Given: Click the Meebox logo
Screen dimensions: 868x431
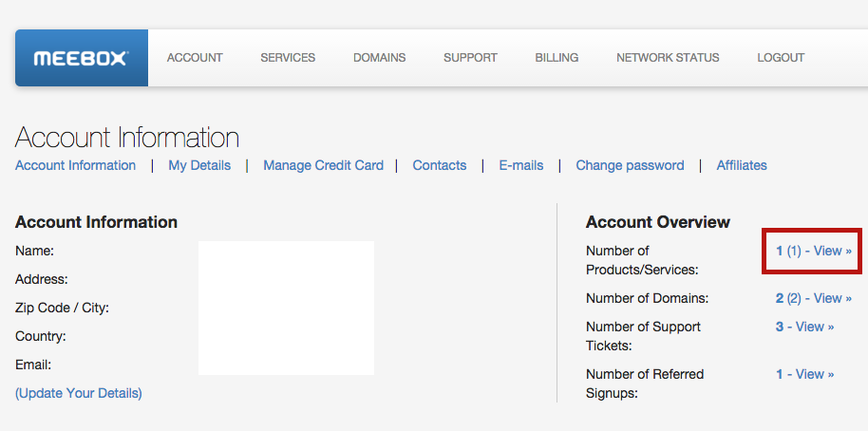Looking at the screenshot, I should (x=82, y=58).
